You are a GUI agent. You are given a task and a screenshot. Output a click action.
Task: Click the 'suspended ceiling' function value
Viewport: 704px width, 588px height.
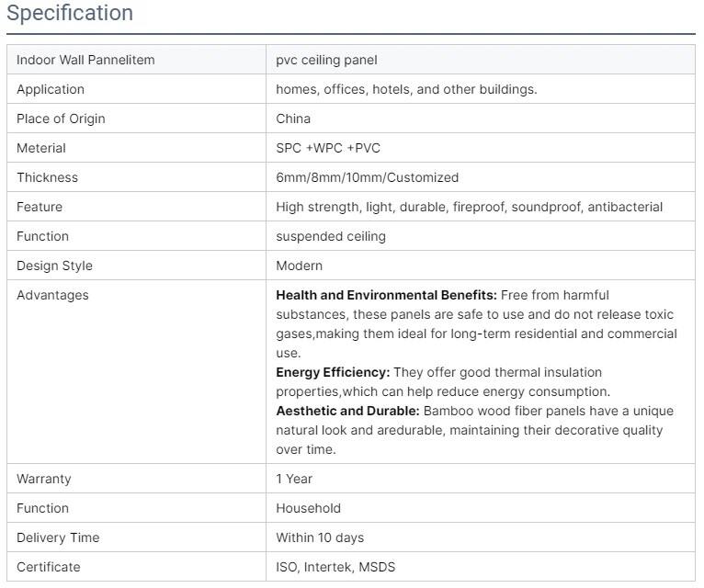pos(331,236)
